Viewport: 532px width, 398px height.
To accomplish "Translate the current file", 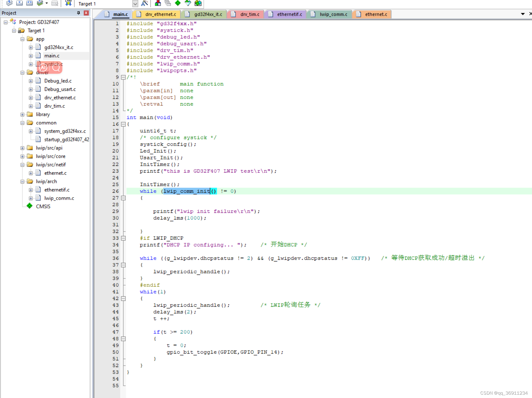I will click(x=9, y=3).
